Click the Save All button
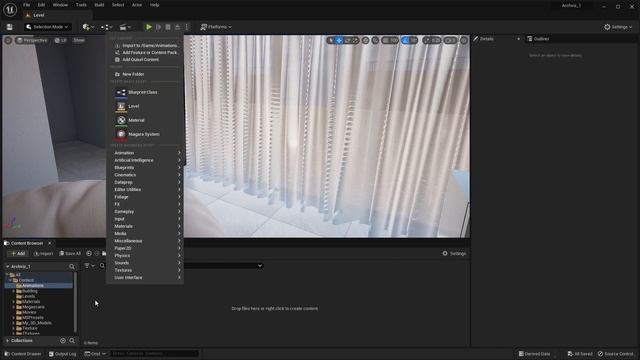This screenshot has height=360, width=640. [x=70, y=253]
